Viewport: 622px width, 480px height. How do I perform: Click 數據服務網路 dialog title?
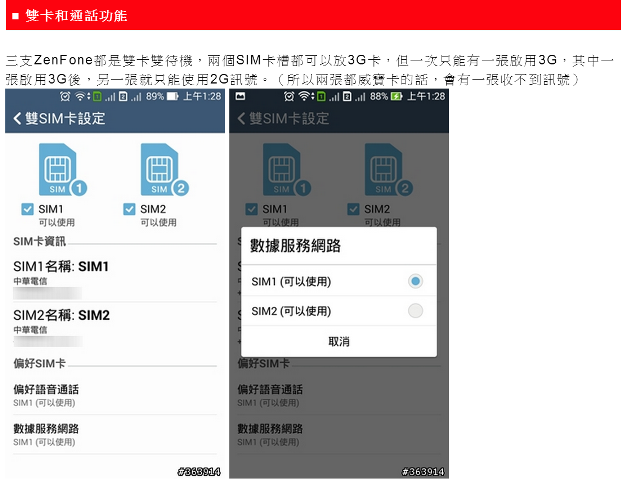coord(296,246)
